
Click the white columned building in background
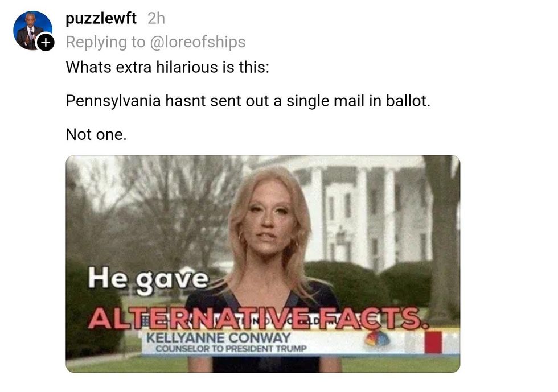click(359, 210)
